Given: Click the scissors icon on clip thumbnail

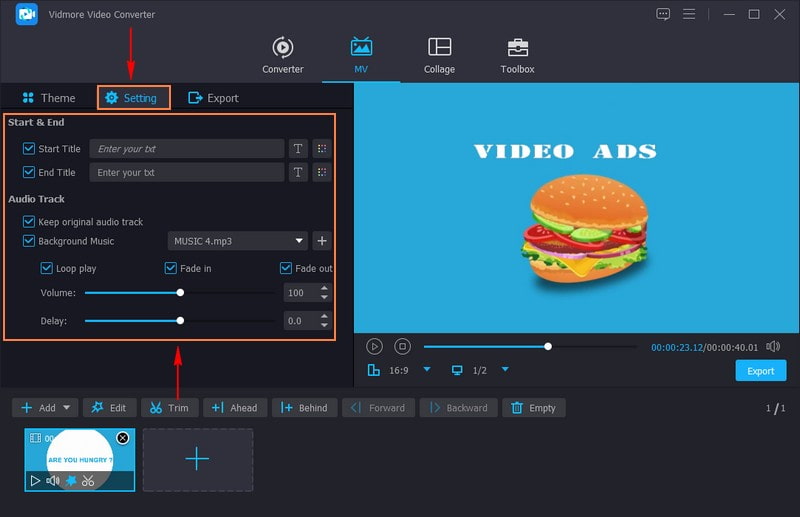Looking at the screenshot, I should pyautogui.click(x=88, y=481).
